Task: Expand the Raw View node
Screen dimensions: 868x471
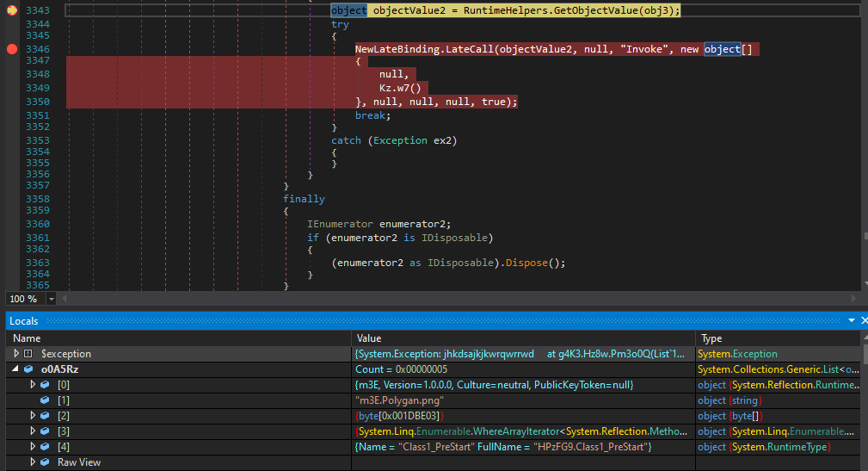Action: pos(34,462)
